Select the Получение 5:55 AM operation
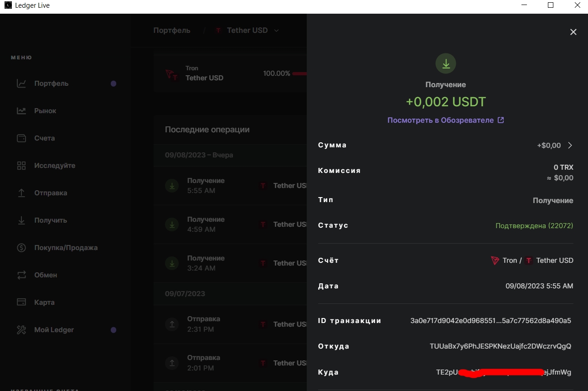The image size is (588, 391). [x=230, y=186]
